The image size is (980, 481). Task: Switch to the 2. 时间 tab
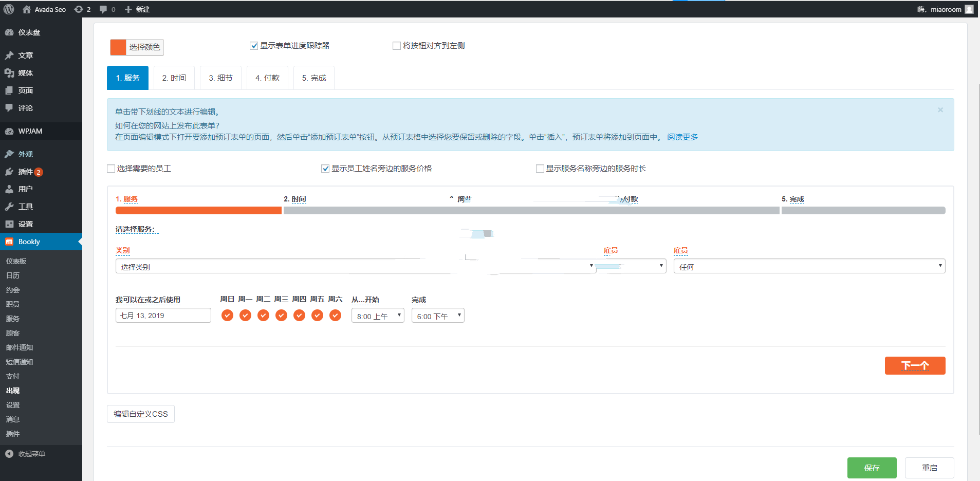(174, 78)
